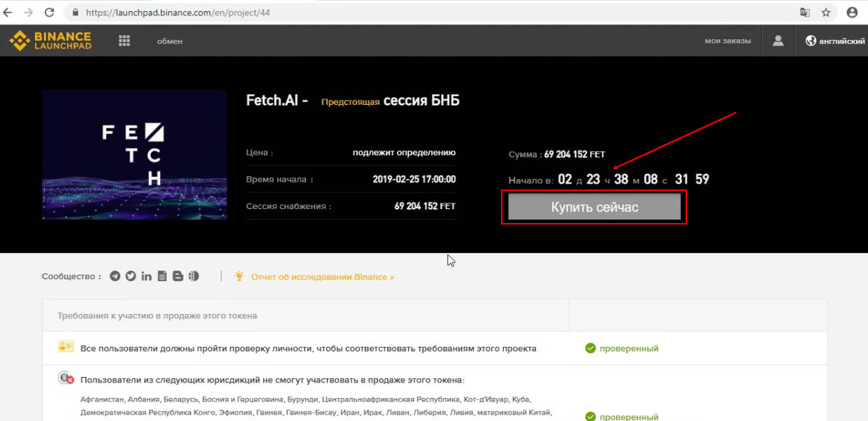Viewport: 868px width, 421px height.
Task: Open the blog community icon
Action: tap(178, 276)
